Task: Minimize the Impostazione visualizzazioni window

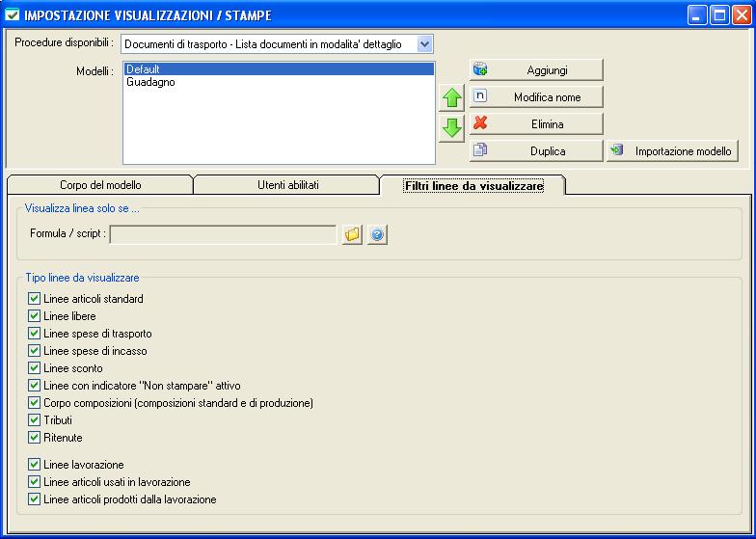Action: coord(697,15)
